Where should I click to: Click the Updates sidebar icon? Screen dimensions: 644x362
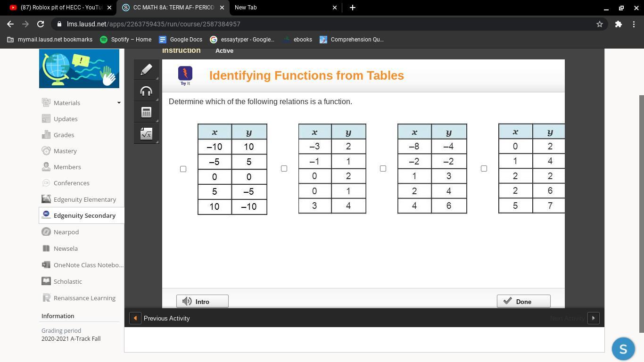click(46, 119)
